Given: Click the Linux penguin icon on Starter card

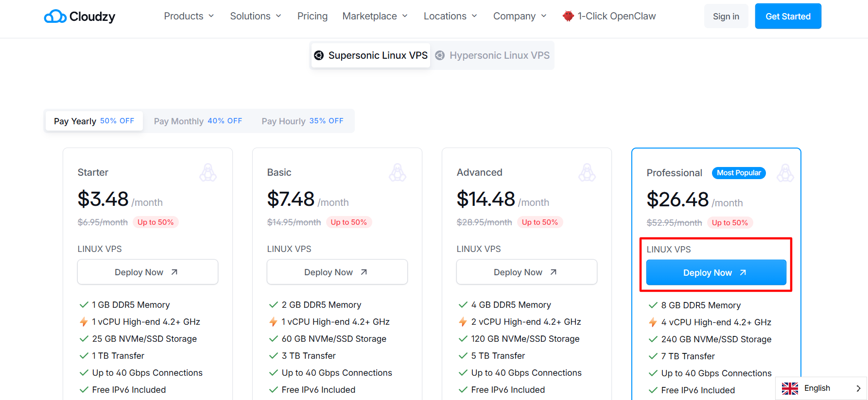Looking at the screenshot, I should (x=208, y=172).
